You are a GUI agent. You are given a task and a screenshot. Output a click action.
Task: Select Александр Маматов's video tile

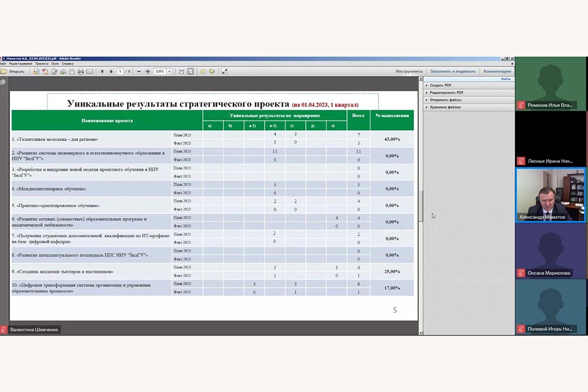click(550, 195)
